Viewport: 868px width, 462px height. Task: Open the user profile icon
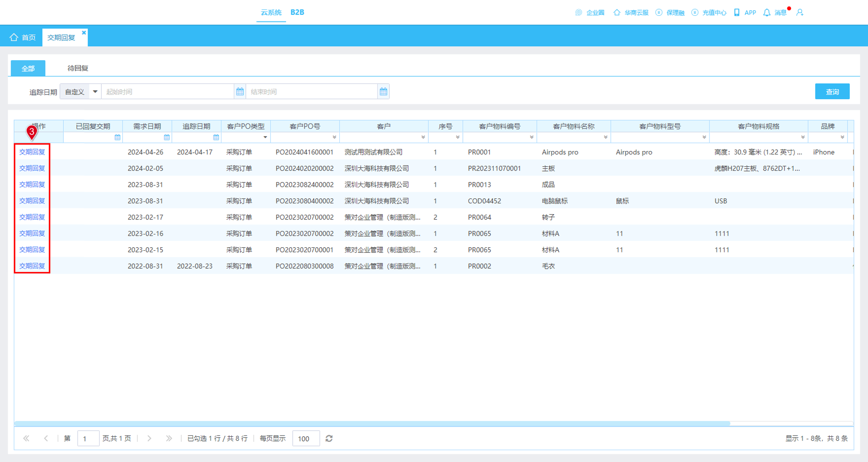coord(800,12)
